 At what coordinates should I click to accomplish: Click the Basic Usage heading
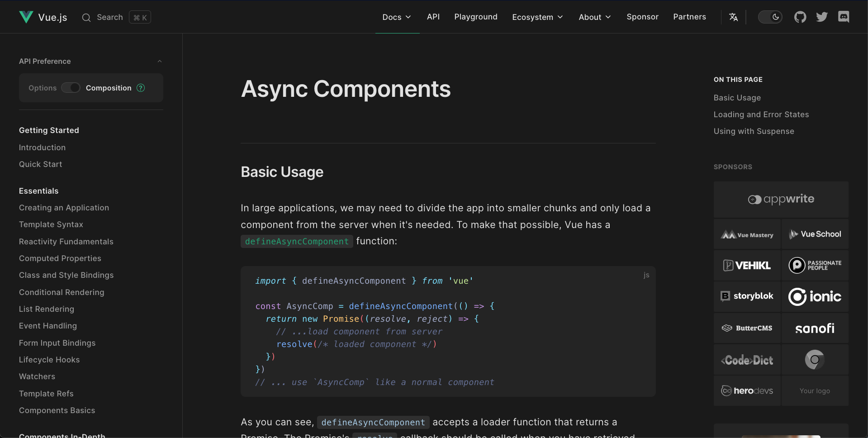(282, 172)
